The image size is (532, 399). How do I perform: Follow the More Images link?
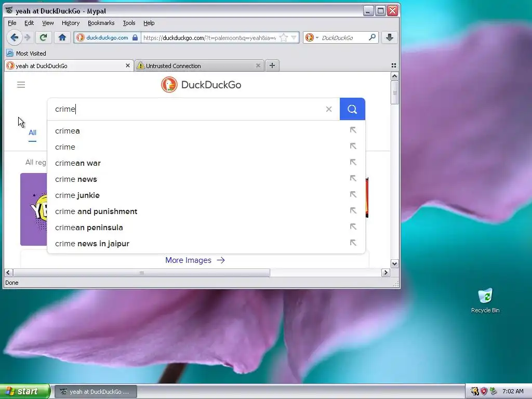(x=195, y=260)
